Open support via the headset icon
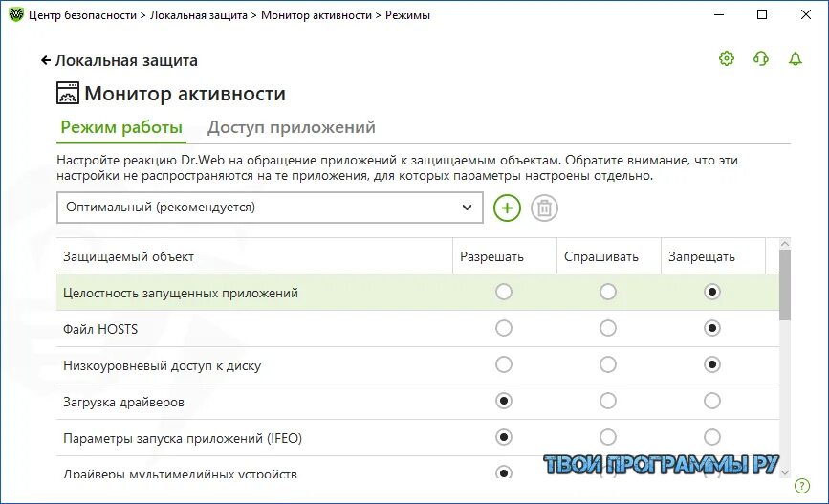This screenshot has height=504, width=829. pos(761,58)
